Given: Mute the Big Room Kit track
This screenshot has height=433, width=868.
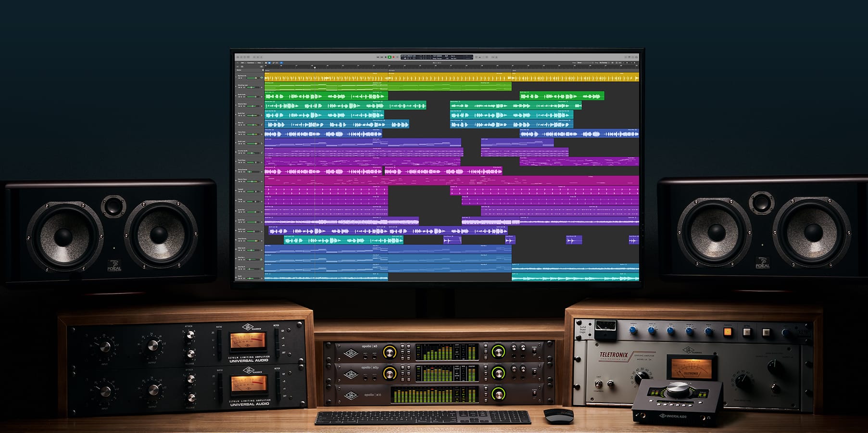Looking at the screenshot, I should point(239,78).
